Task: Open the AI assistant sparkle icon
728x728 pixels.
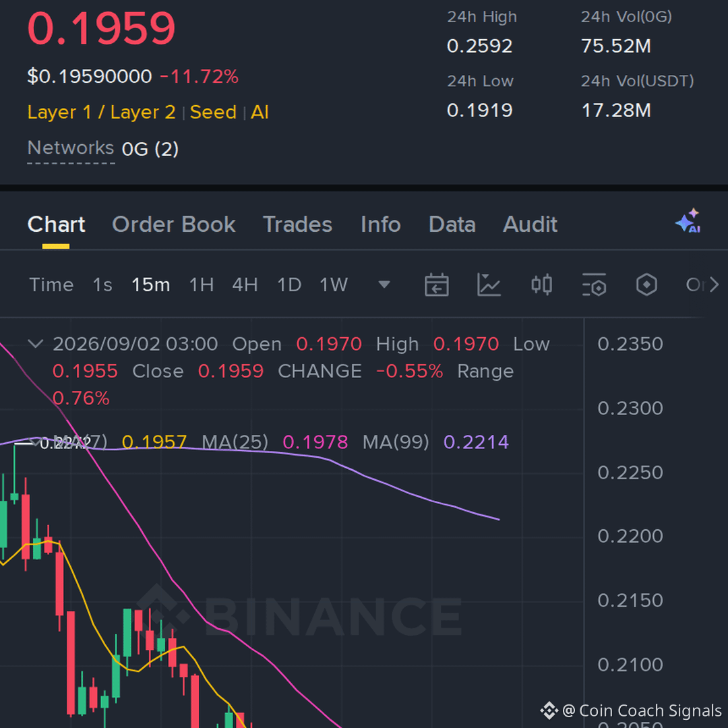Action: 688,220
